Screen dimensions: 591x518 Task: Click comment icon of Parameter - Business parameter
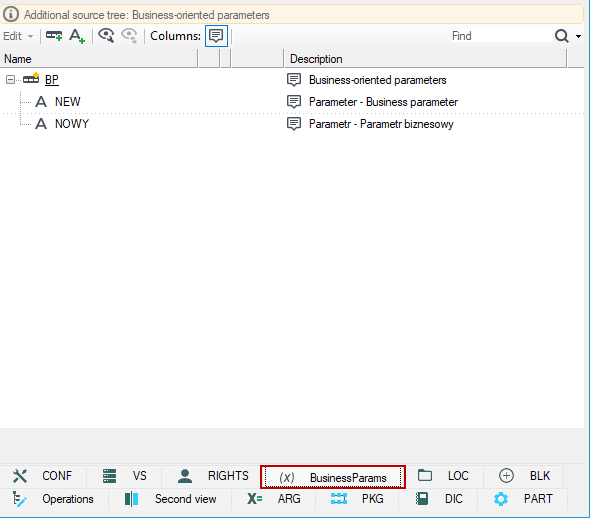pyautogui.click(x=294, y=102)
